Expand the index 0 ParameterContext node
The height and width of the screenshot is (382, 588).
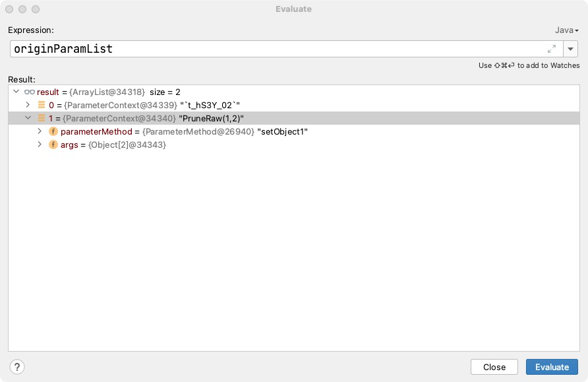coord(28,105)
